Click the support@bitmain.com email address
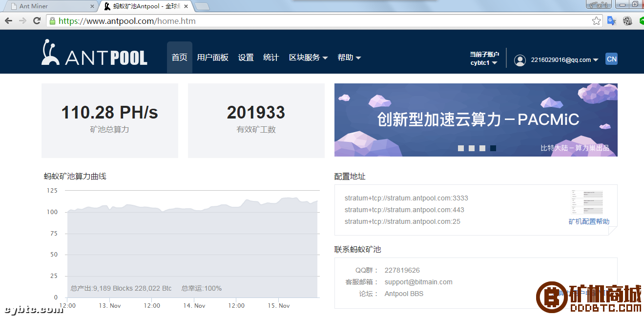Image resolution: width=644 pixels, height=317 pixels. coord(418,282)
